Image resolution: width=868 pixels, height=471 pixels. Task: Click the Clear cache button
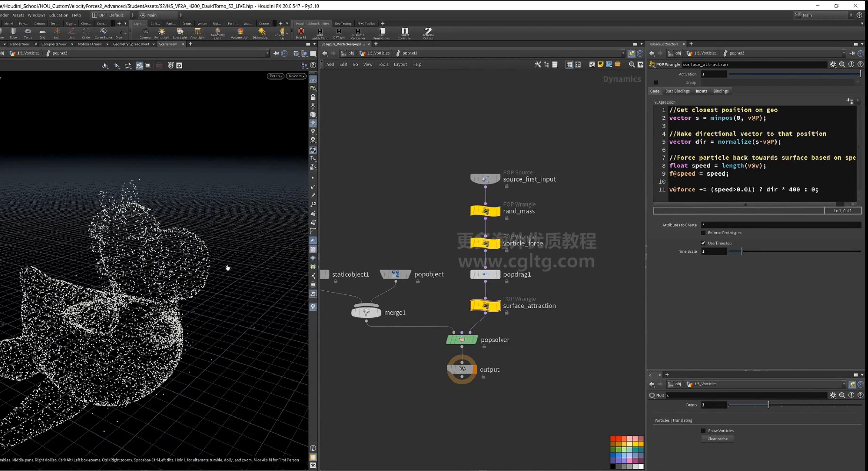click(x=717, y=439)
